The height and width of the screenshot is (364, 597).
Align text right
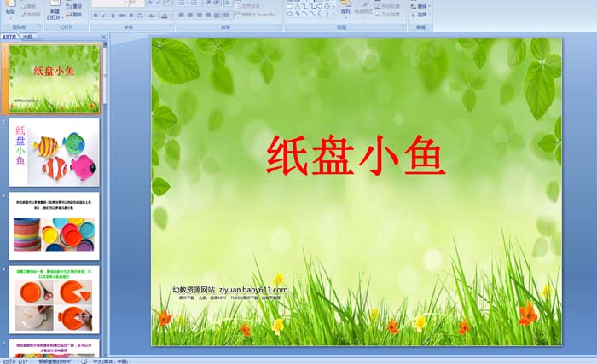(199, 14)
